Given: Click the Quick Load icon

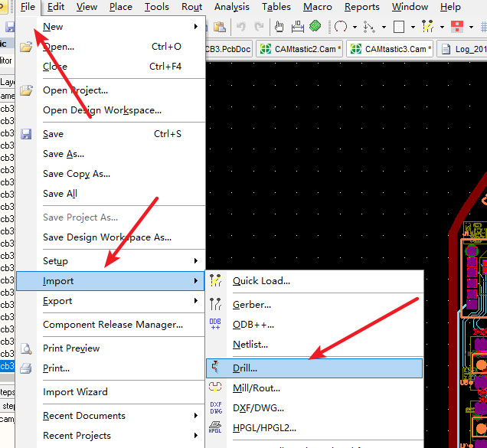Looking at the screenshot, I should 215,280.
